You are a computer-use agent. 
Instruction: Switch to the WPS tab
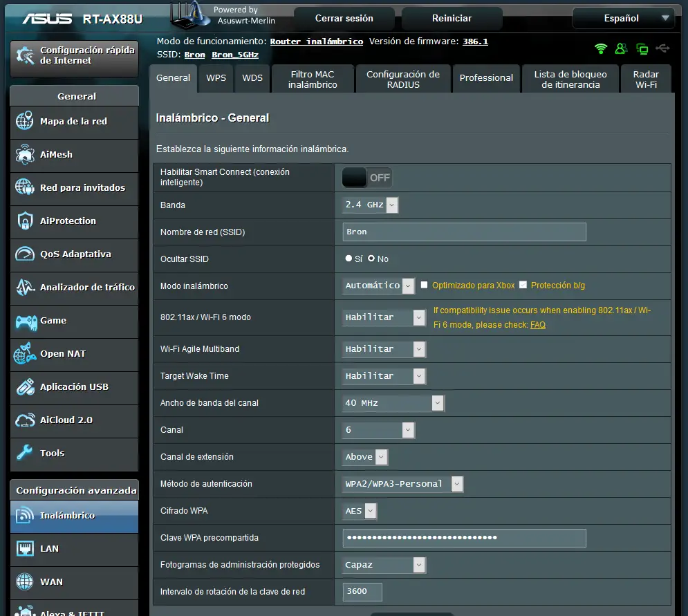click(216, 78)
